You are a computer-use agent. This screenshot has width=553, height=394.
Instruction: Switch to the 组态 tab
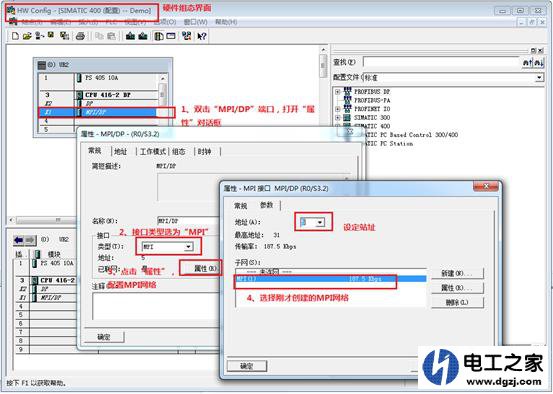click(x=179, y=151)
